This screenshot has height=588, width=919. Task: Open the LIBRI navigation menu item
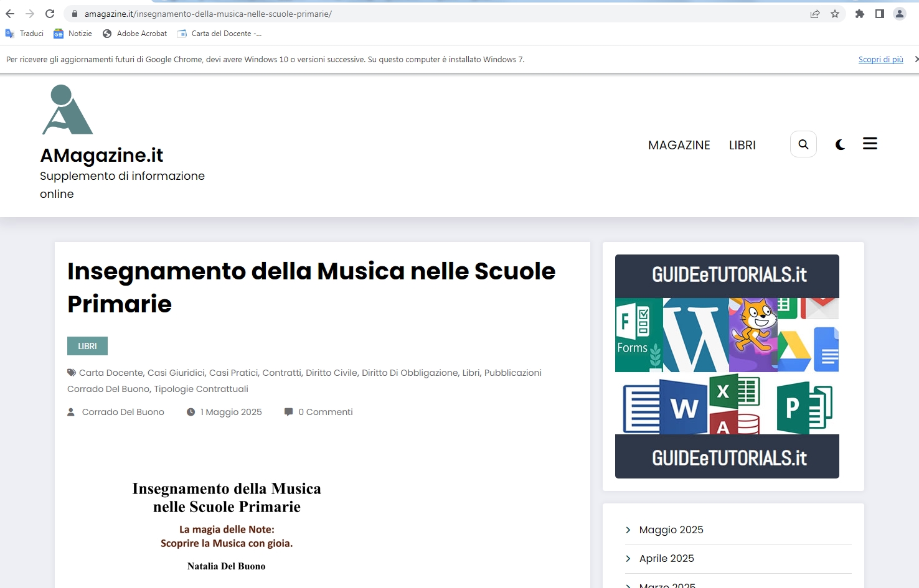[742, 145]
